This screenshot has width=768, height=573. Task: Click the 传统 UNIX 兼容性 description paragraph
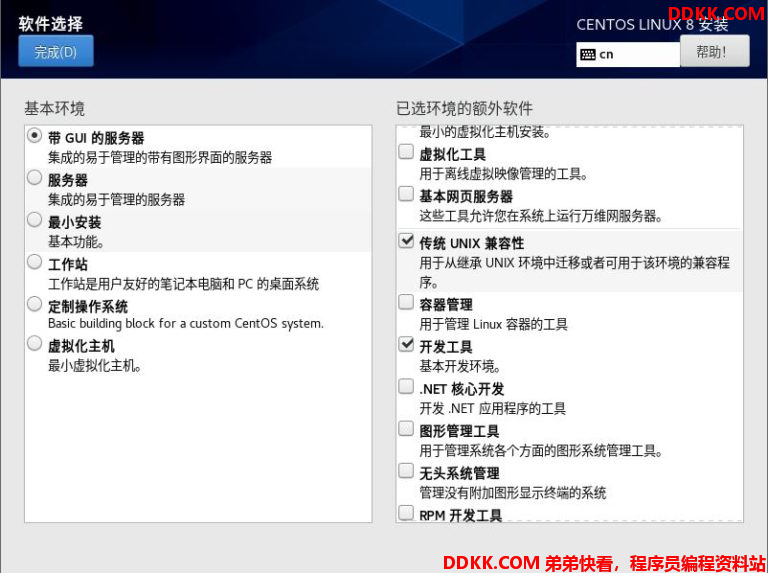click(x=575, y=272)
